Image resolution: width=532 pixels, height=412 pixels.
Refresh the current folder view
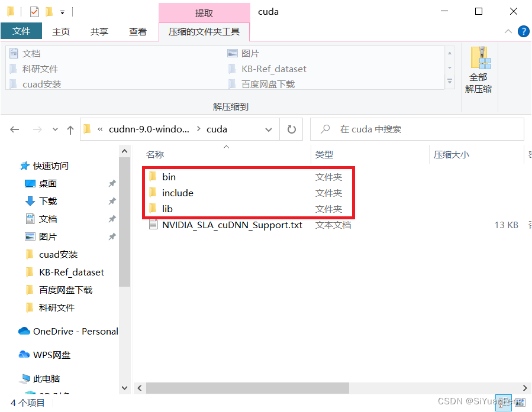(x=292, y=129)
